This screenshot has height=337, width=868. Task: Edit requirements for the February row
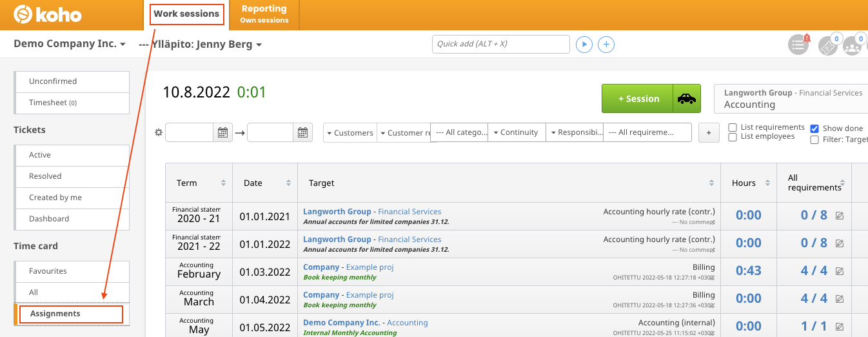coord(839,271)
